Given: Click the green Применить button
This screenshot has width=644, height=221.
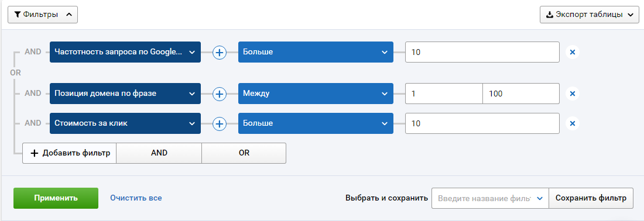Looking at the screenshot, I should click(56, 198).
